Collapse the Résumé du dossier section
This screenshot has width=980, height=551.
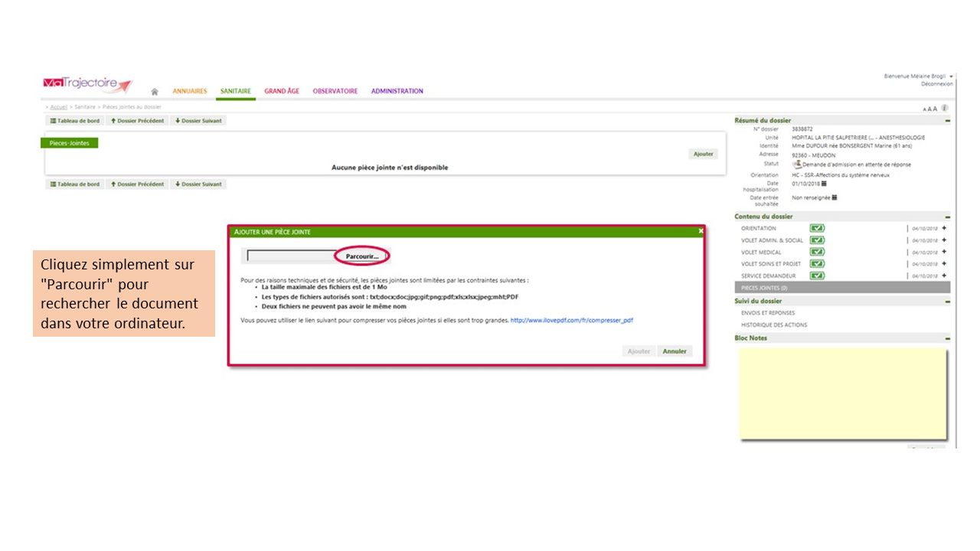947,121
